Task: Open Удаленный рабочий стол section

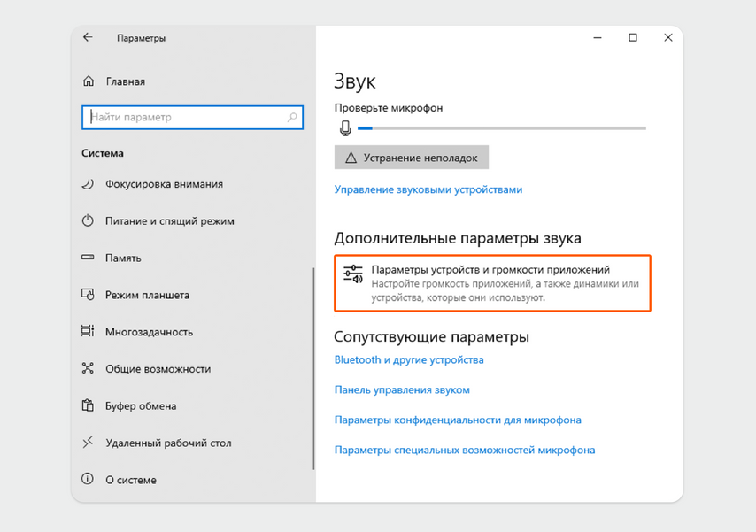Action: click(168, 443)
